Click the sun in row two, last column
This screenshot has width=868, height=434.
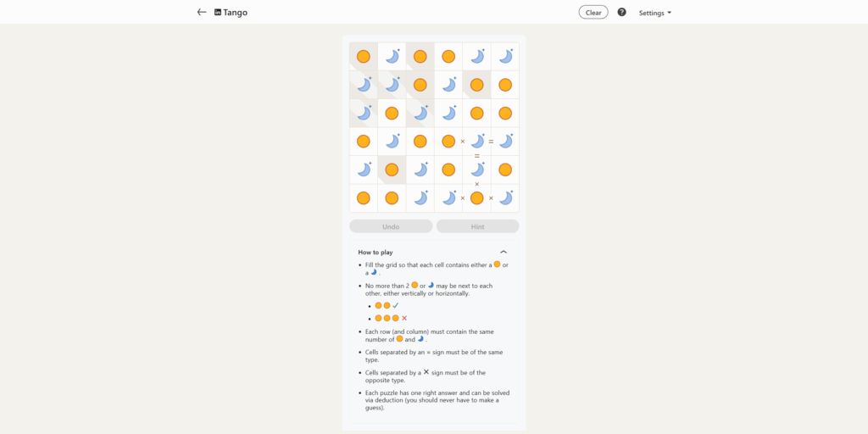tap(505, 85)
